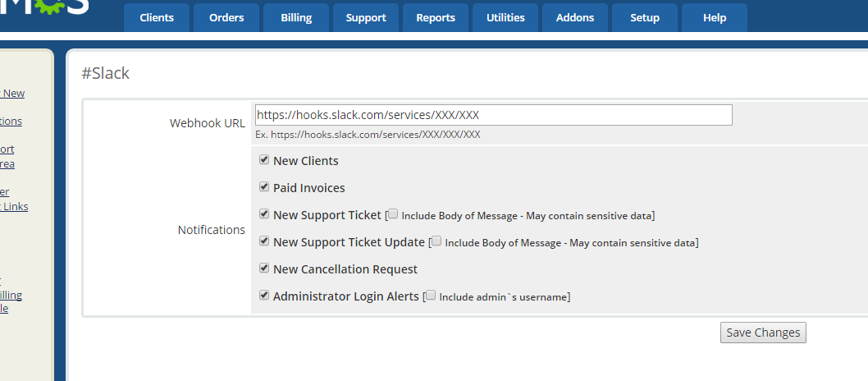868x381 pixels.
Task: Disable the New Support Ticket notification checkbox
Action: point(264,214)
